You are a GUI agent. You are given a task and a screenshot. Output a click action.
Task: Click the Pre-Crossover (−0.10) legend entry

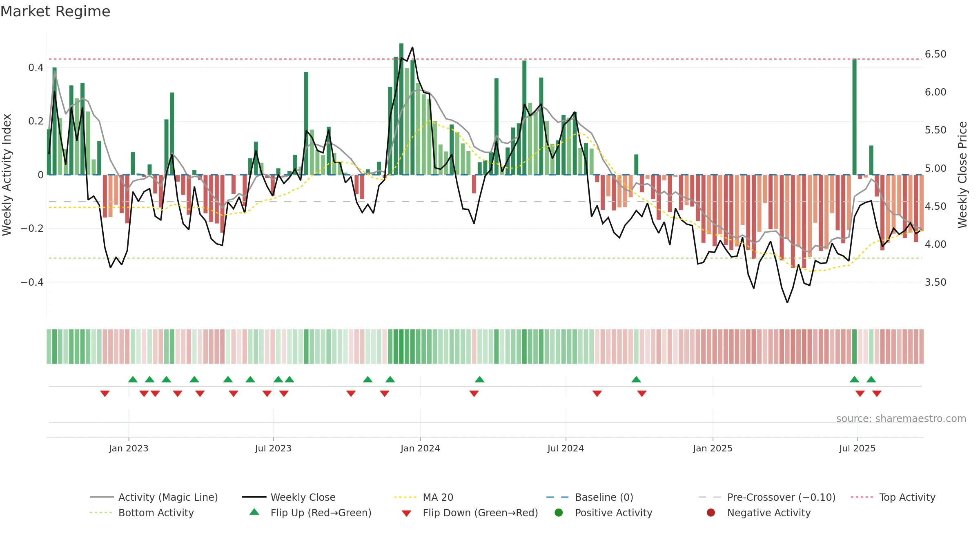pyautogui.click(x=767, y=497)
